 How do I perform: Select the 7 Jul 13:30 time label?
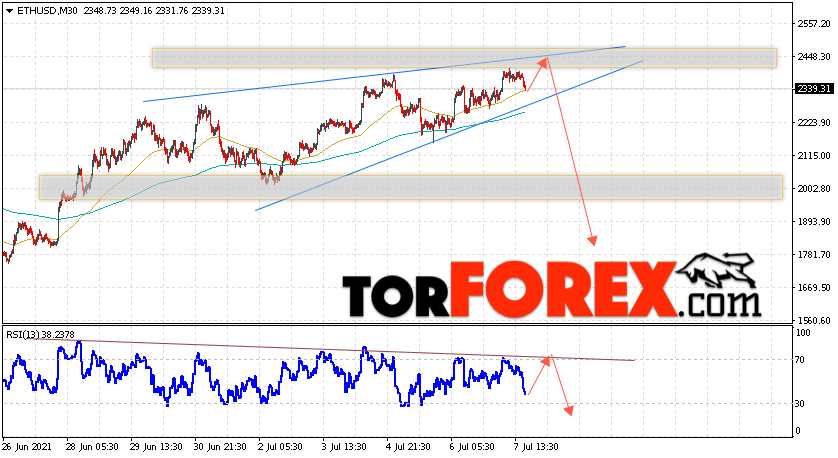click(537, 447)
